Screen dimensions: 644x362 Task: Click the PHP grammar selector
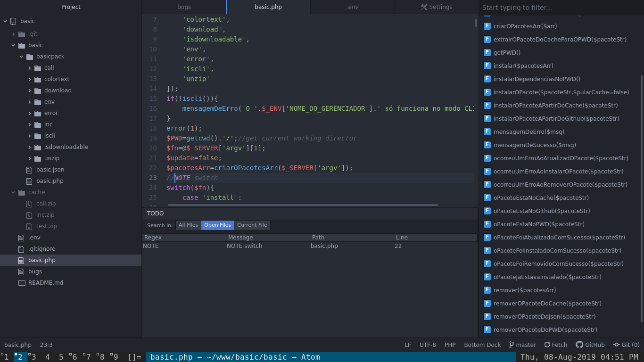(450, 345)
